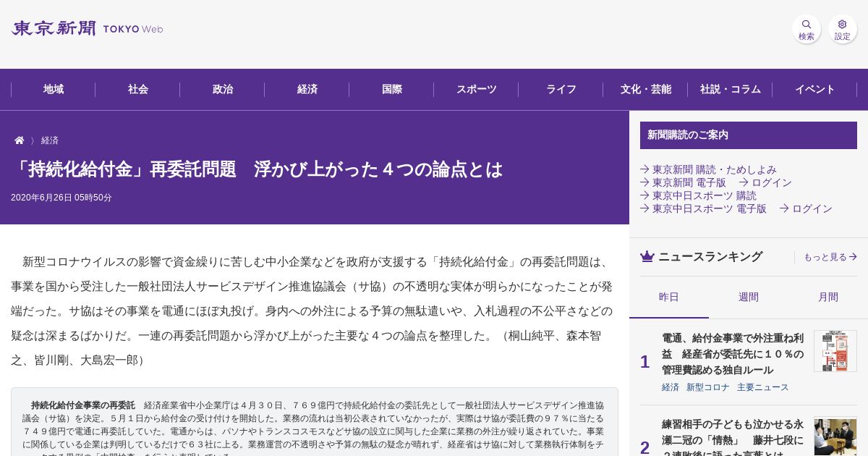This screenshot has height=456, width=868.
Task: Open the ライフ navigation menu
Action: (561, 89)
